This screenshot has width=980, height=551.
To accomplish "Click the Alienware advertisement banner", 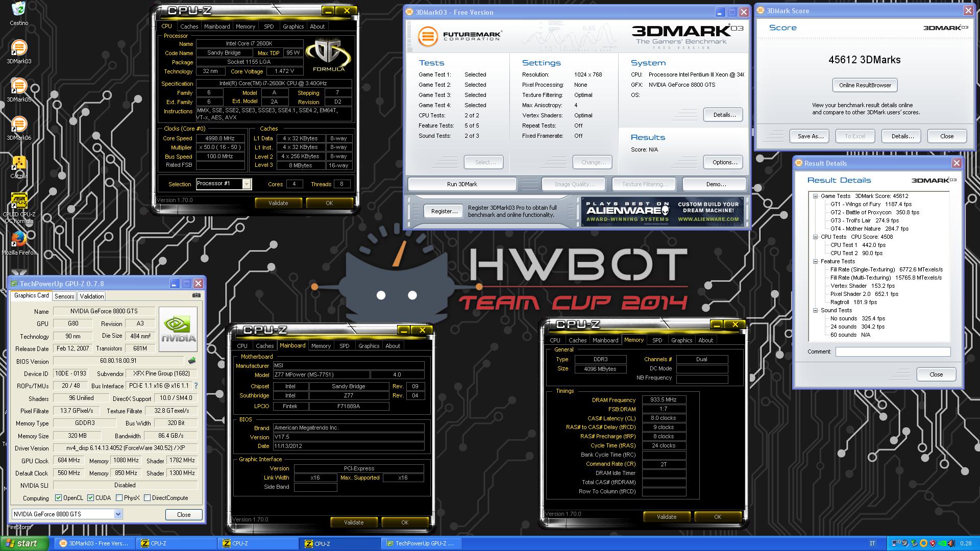I will 663,211.
